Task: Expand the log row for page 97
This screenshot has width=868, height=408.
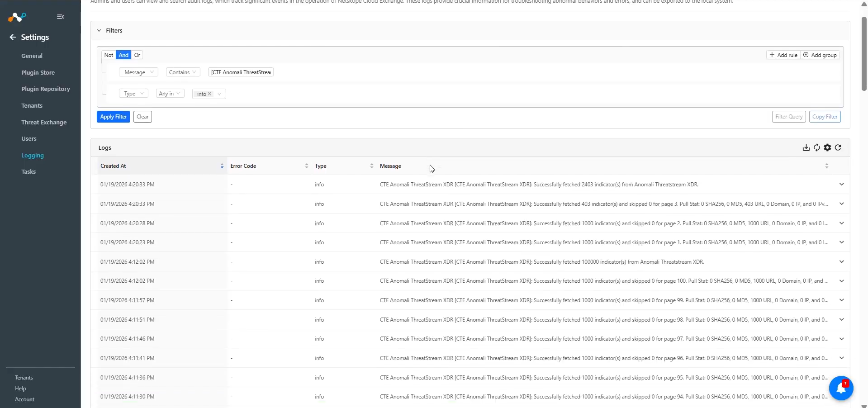Action: pos(841,339)
